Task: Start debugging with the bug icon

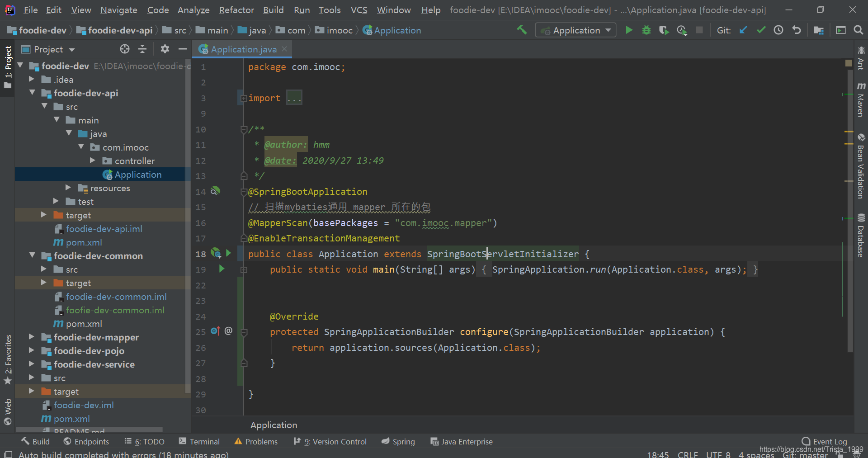Action: click(x=646, y=30)
